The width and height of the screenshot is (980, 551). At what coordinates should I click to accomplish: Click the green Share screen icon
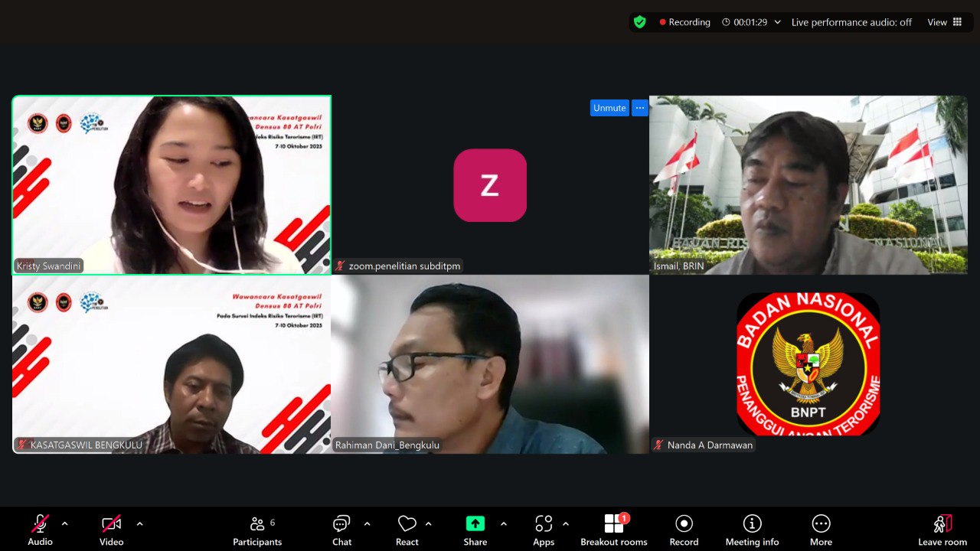click(x=475, y=524)
